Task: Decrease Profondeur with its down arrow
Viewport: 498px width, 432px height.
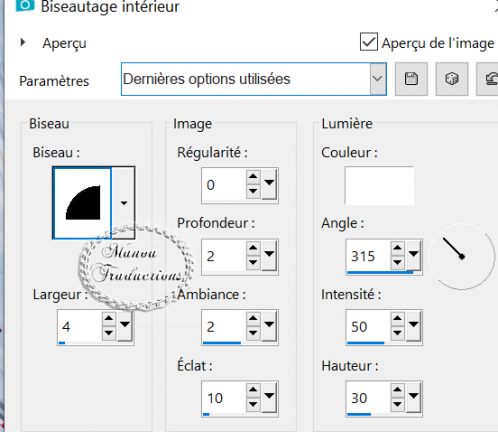Action: point(253,263)
